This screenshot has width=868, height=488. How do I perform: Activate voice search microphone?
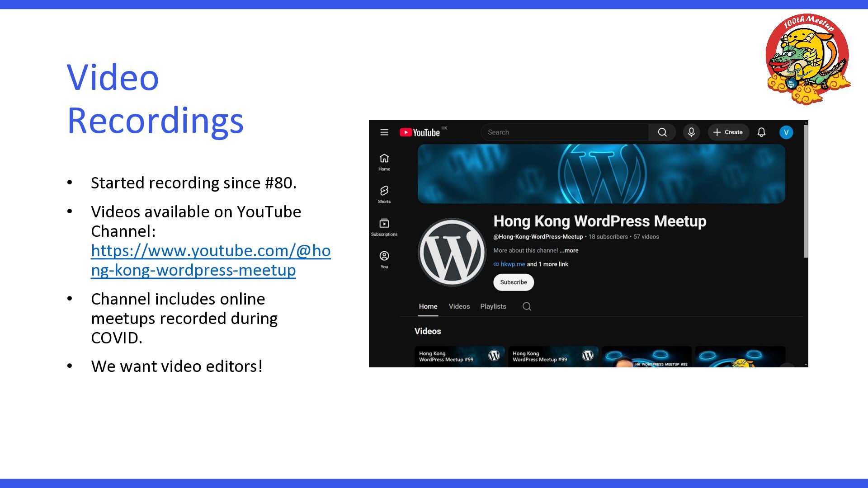click(x=691, y=132)
